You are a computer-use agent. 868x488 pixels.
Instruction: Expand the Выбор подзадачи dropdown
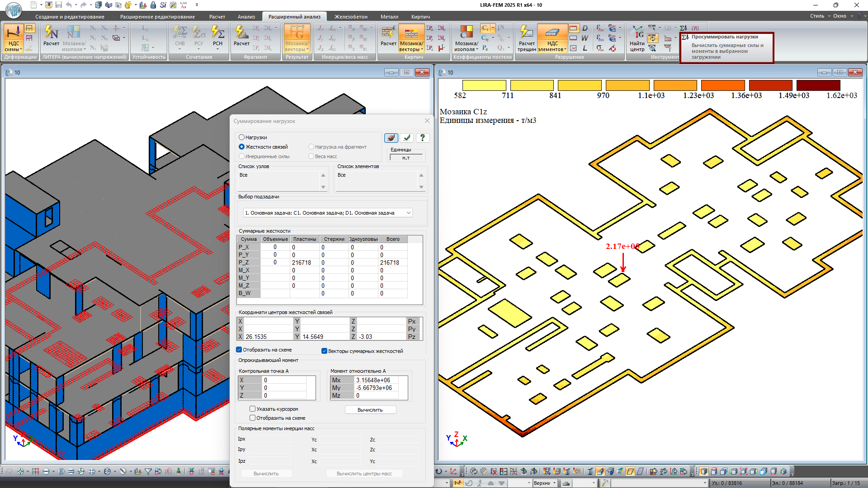tap(408, 213)
